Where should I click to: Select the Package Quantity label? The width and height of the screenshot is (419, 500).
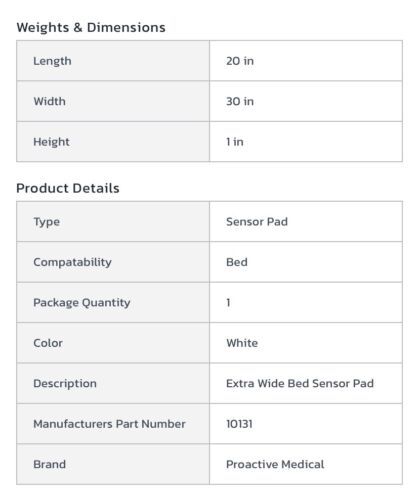pos(82,303)
